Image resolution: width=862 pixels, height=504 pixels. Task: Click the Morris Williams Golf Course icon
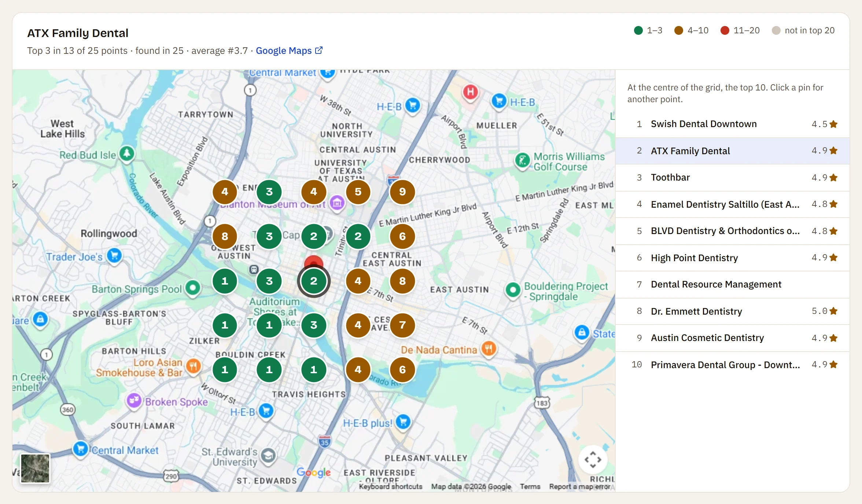[x=522, y=160]
